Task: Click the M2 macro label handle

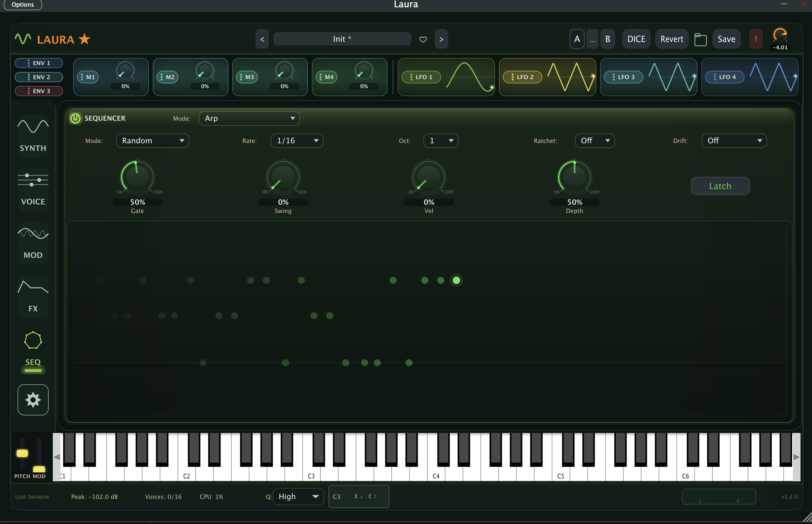Action: [167, 77]
